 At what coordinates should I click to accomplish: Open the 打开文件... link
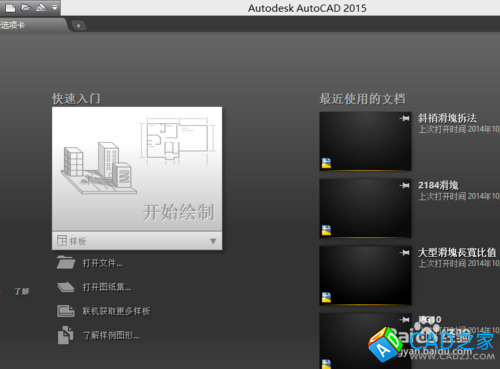point(103,263)
